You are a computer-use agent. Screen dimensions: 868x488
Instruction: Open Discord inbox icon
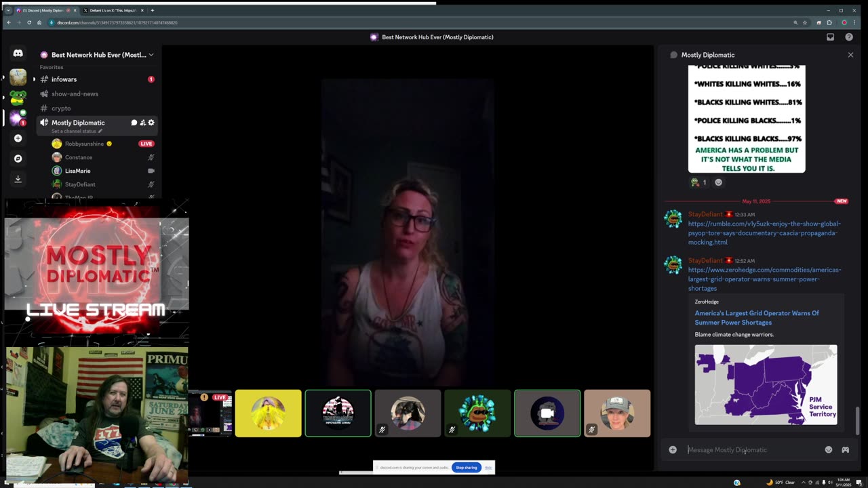tap(830, 37)
